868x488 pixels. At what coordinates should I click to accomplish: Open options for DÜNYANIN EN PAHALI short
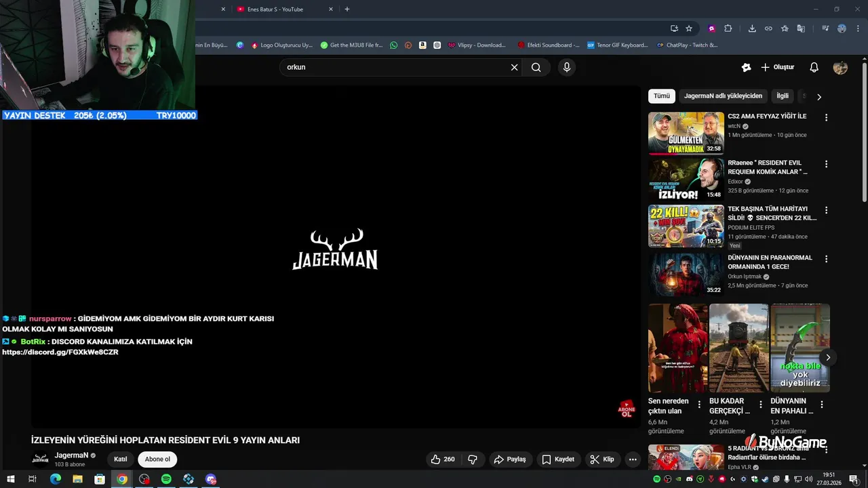click(x=821, y=405)
